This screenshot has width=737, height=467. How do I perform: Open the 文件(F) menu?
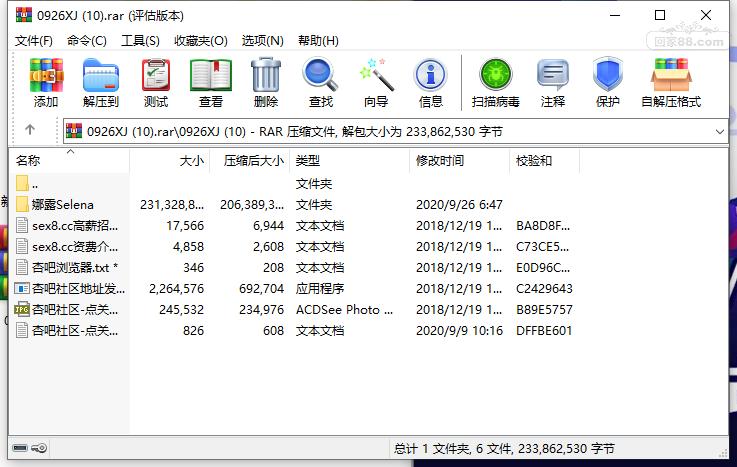34,41
